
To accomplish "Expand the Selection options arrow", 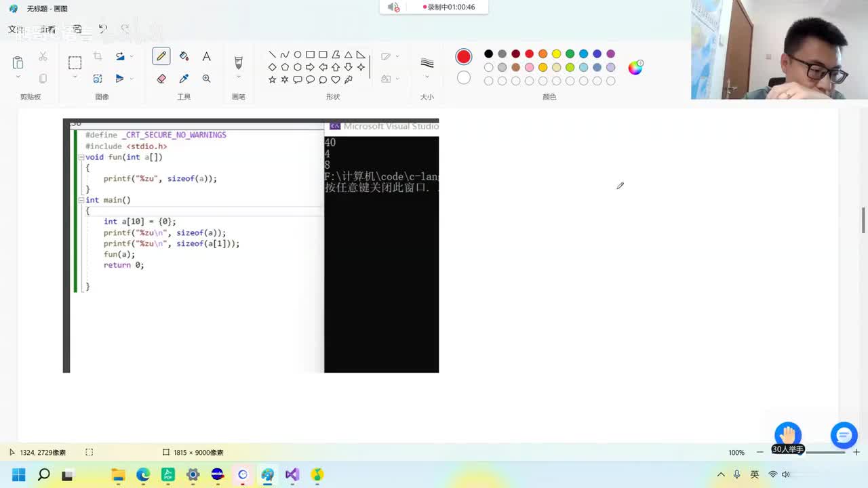I will click(75, 77).
